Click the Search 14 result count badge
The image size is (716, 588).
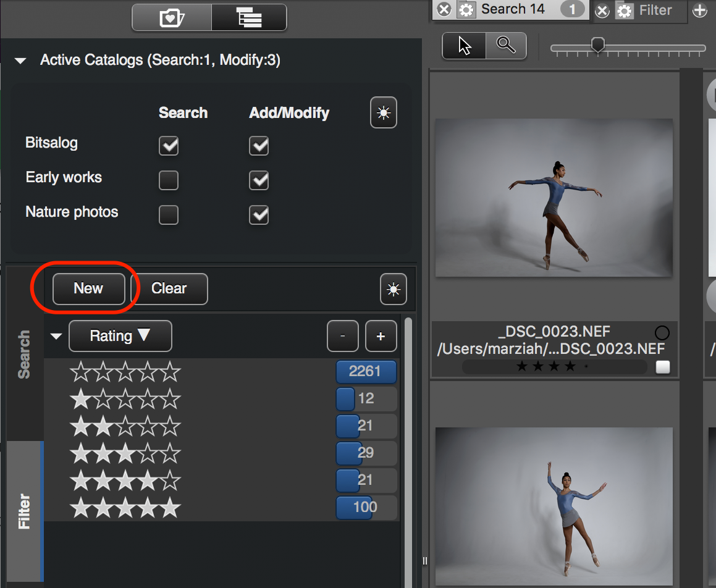coord(572,9)
